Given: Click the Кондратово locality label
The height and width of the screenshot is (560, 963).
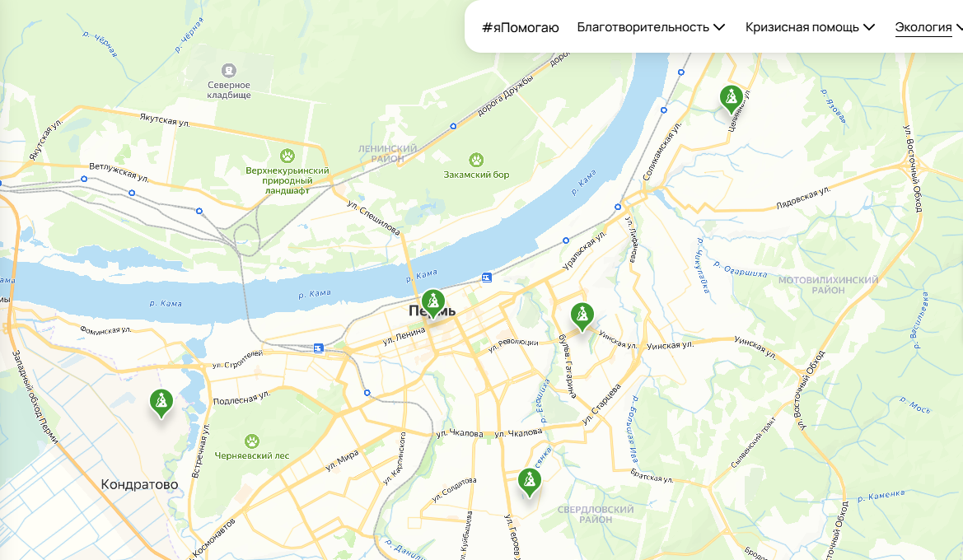Looking at the screenshot, I should 139,484.
